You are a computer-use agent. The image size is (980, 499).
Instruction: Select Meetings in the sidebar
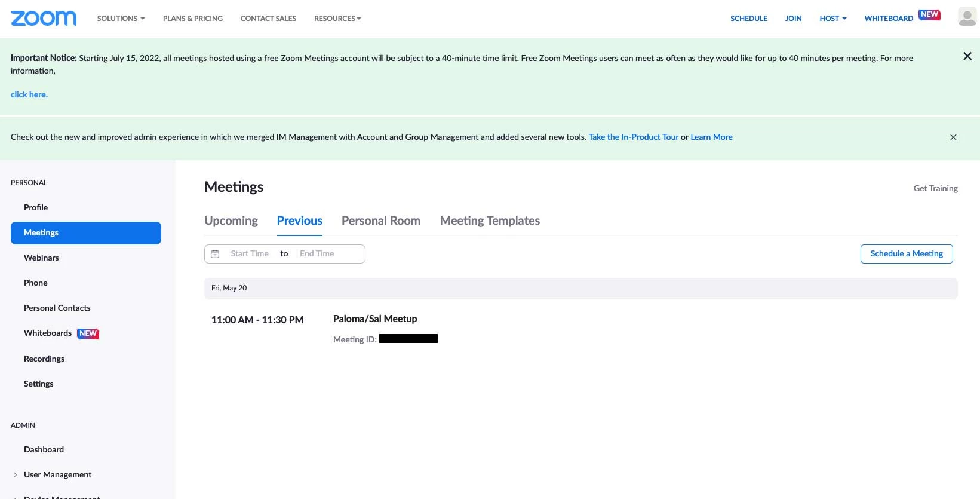click(86, 233)
